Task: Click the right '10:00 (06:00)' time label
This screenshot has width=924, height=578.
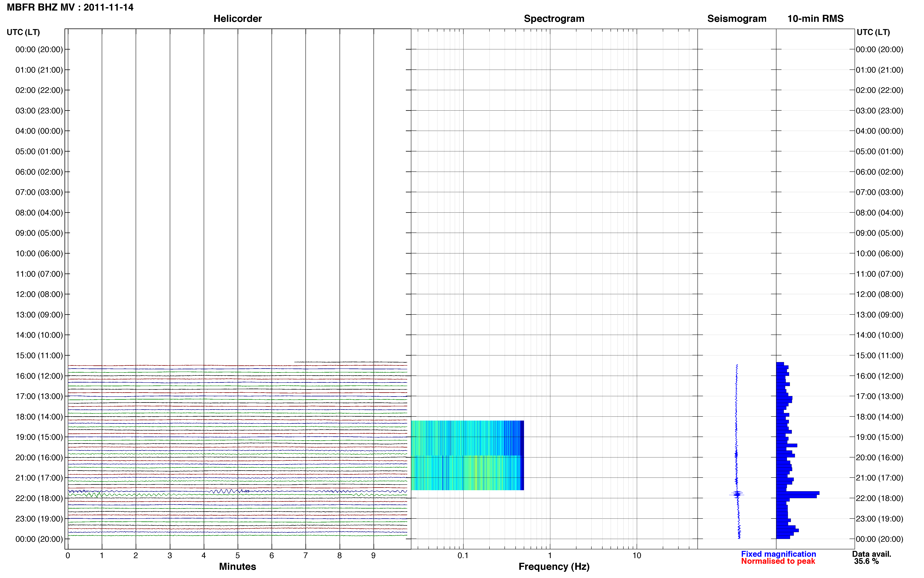Action: 879,253
